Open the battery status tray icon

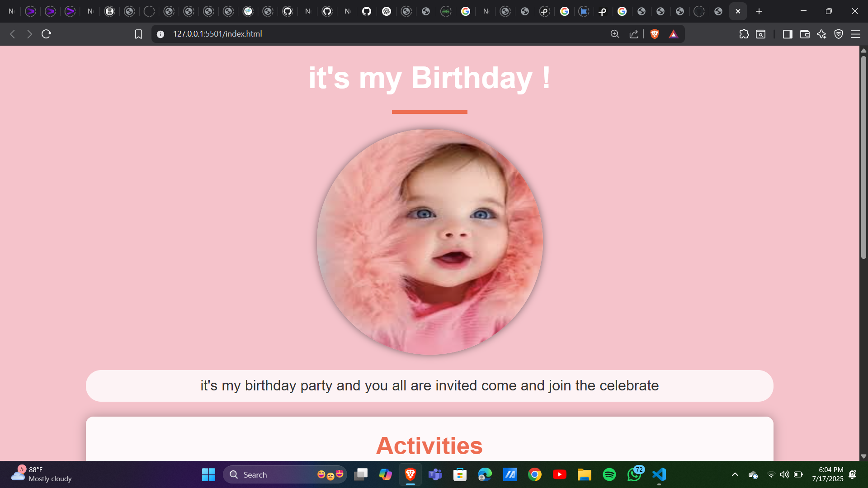[798, 474]
